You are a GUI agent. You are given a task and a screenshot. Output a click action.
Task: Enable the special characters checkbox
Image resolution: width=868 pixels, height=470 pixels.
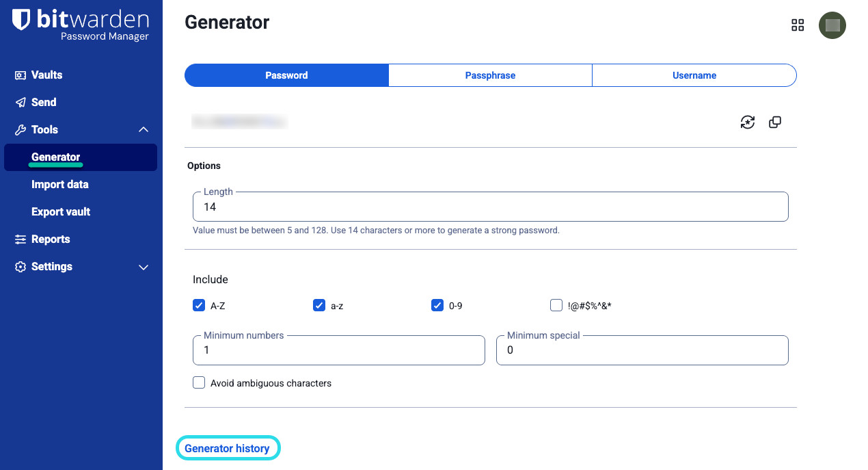pyautogui.click(x=556, y=305)
